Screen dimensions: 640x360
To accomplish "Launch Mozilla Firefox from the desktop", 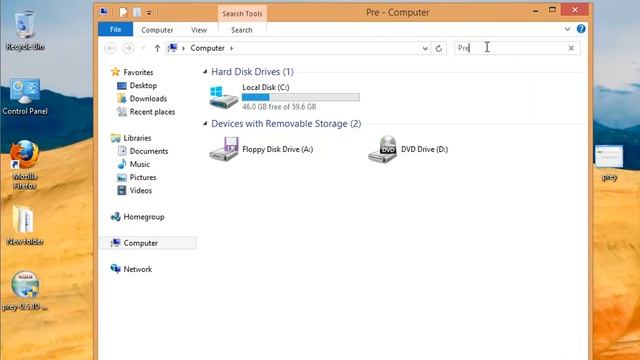I will 25,165.
